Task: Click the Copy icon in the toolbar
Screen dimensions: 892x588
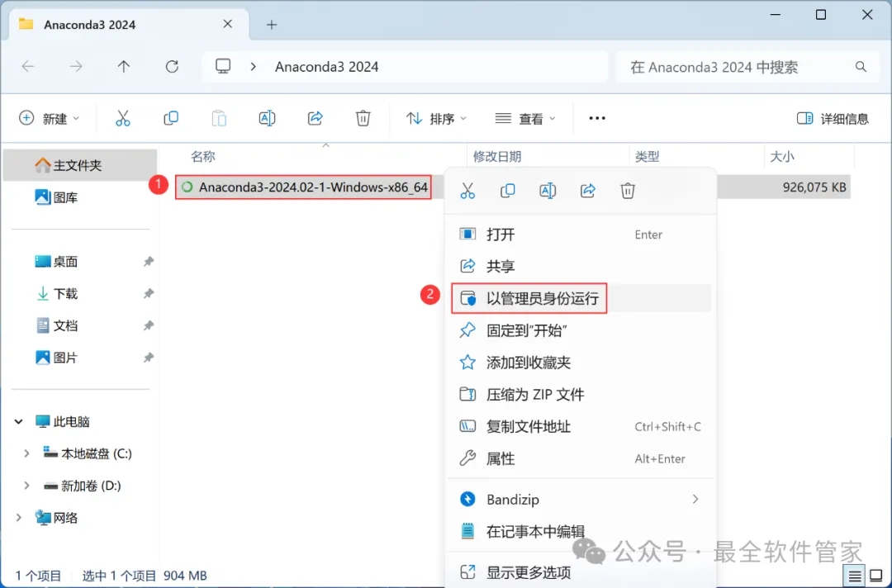Action: (171, 118)
